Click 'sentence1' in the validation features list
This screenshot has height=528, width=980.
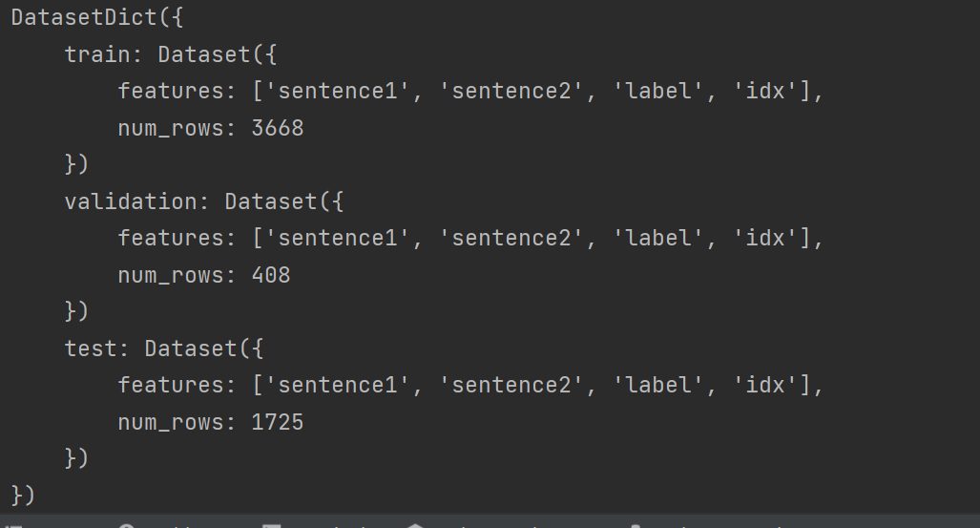[331, 239]
